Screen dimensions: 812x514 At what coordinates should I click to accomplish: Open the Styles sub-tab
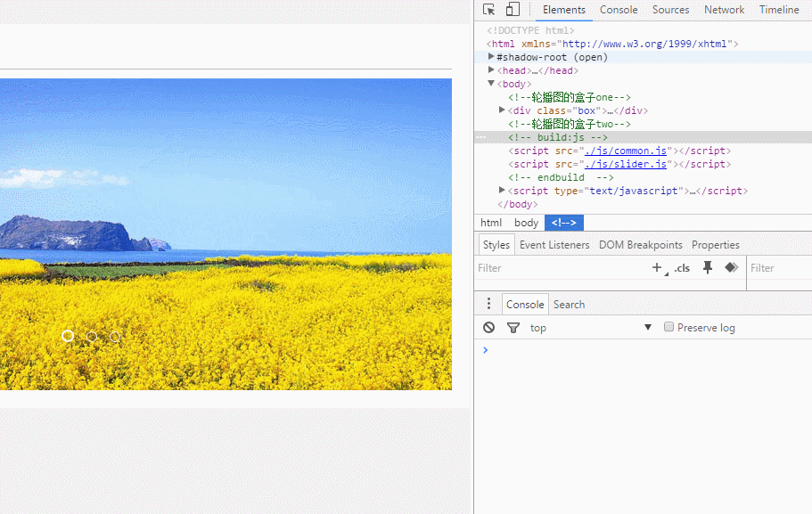(496, 245)
